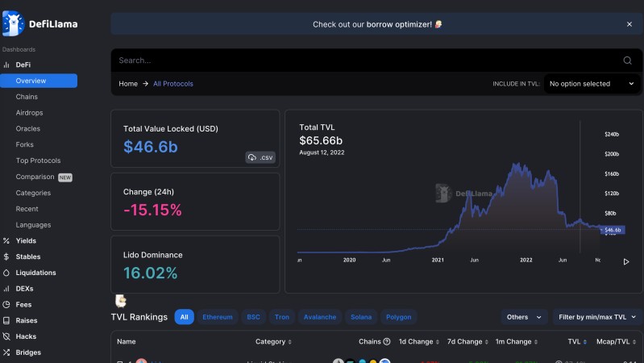644x363 pixels.
Task: Sort table by 7d Change
Action: [x=465, y=341]
